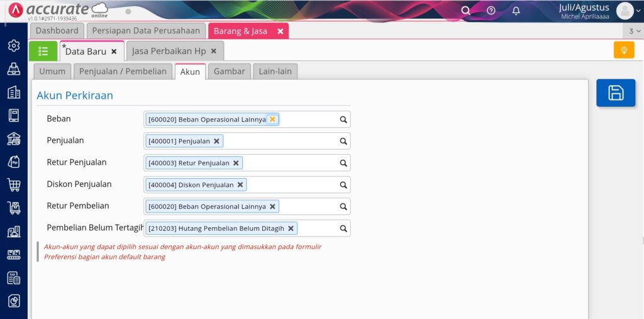Image resolution: width=644 pixels, height=319 pixels.
Task: Click inside the Penjualan account field
Action: point(247,141)
